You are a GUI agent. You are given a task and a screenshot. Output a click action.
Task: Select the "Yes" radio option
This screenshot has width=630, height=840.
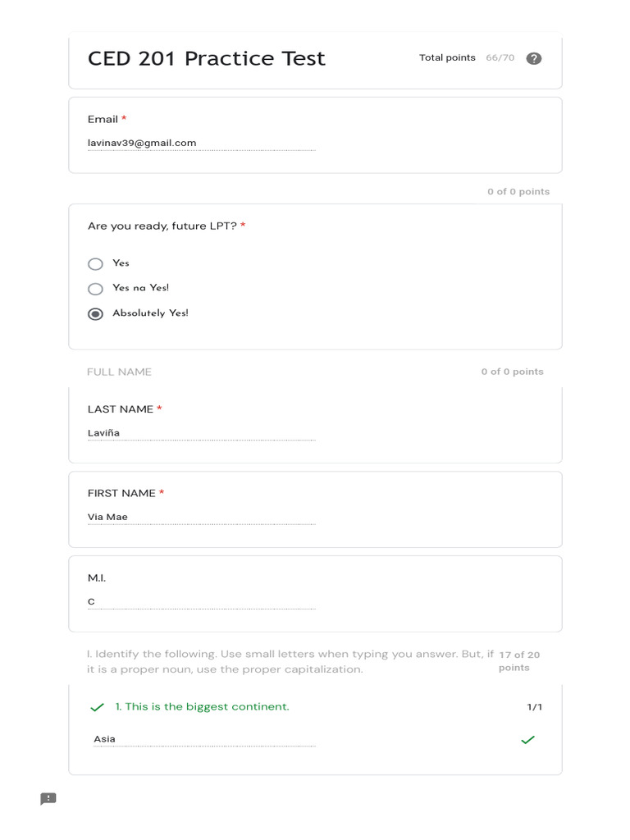coord(96,264)
